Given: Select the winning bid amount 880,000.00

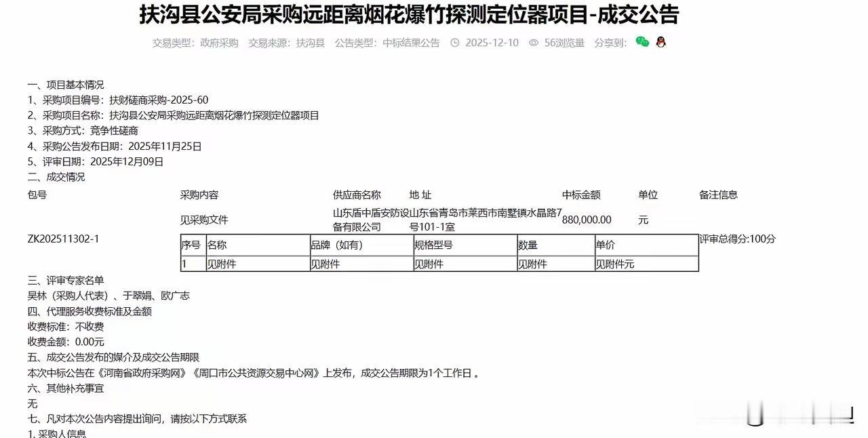Looking at the screenshot, I should (x=589, y=220).
